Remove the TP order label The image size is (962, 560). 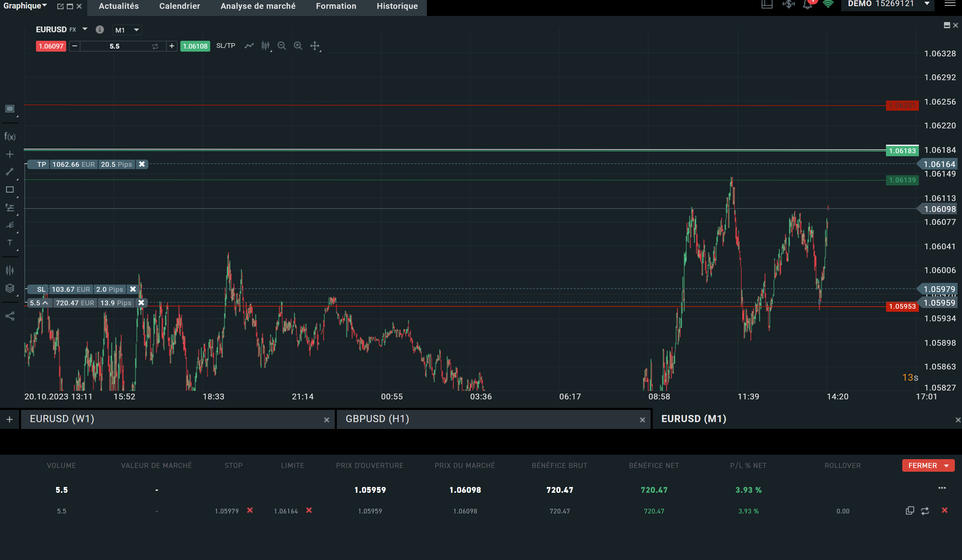pos(142,164)
